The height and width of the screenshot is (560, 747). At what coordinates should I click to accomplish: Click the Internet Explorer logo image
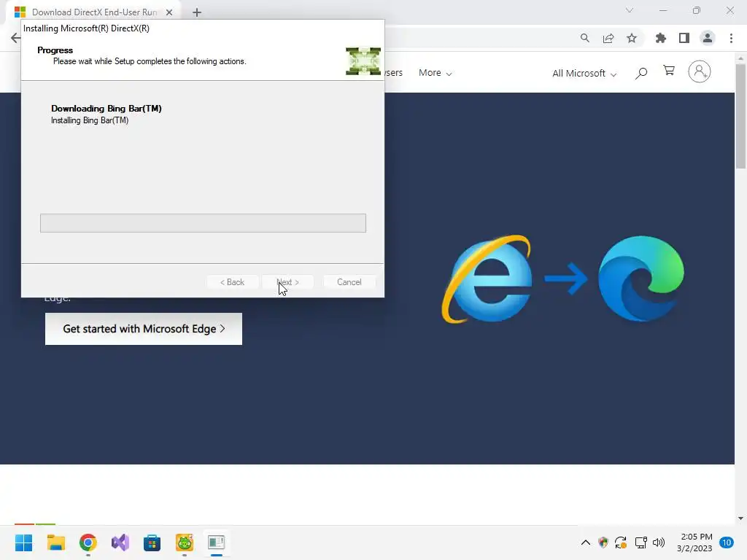click(x=487, y=279)
